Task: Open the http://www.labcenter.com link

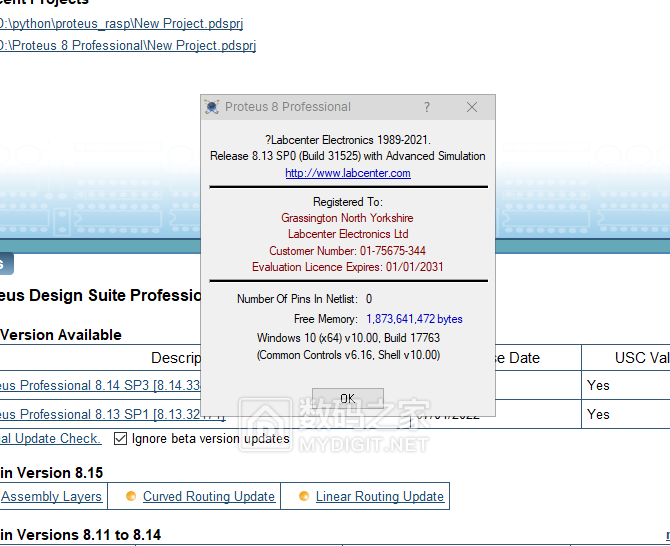Action: 348,173
